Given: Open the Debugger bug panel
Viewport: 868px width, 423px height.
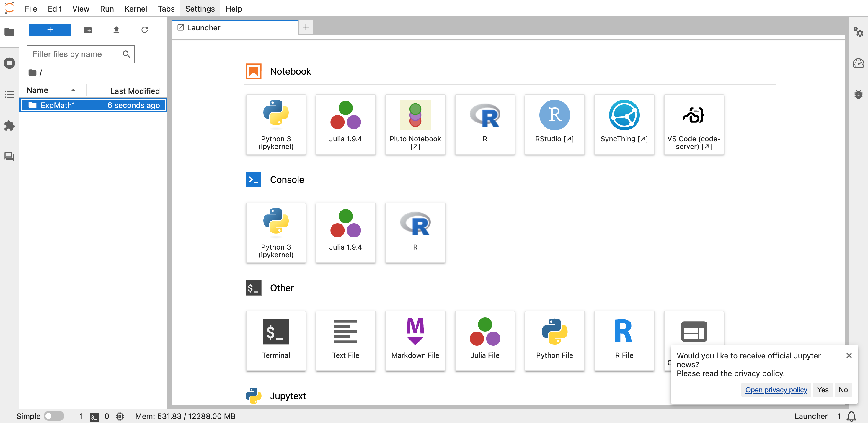Looking at the screenshot, I should click(x=858, y=94).
